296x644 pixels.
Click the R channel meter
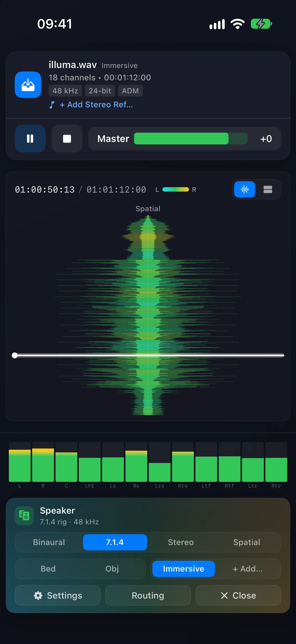click(x=43, y=462)
